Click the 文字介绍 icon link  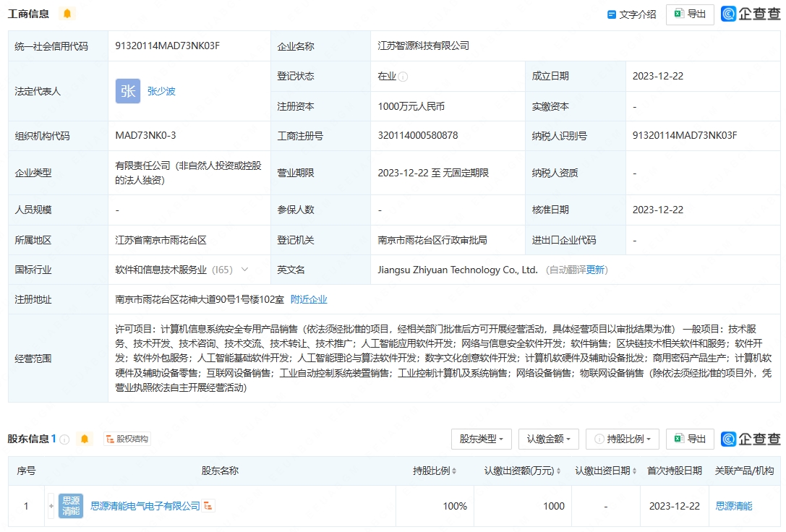click(631, 14)
